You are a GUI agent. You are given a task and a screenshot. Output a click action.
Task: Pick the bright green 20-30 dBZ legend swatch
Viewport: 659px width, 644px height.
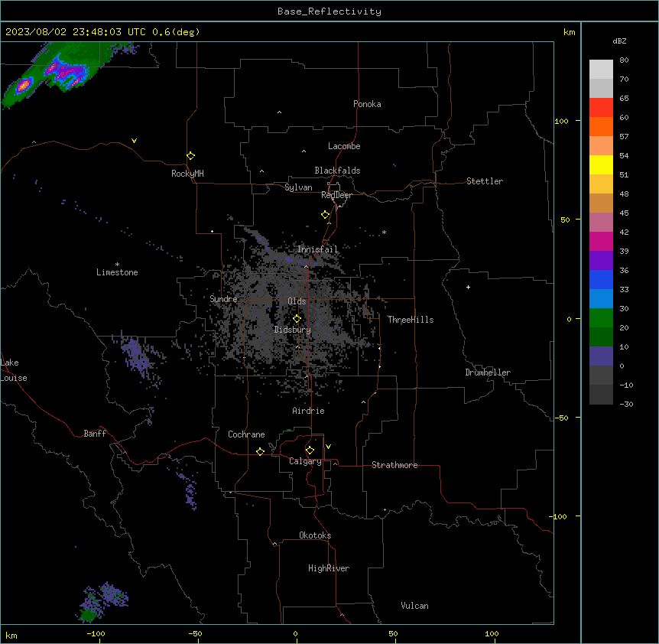click(601, 318)
